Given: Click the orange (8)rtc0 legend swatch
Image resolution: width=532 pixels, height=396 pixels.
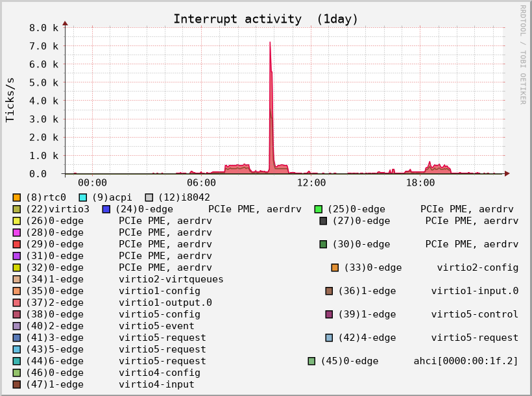Looking at the screenshot, I should pyautogui.click(x=17, y=197).
